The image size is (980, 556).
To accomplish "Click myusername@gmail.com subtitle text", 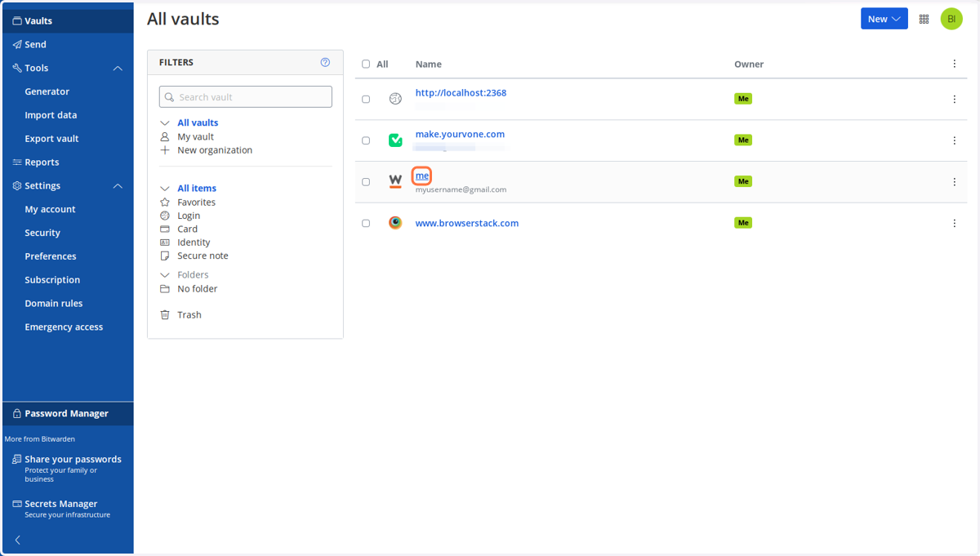I will 461,189.
